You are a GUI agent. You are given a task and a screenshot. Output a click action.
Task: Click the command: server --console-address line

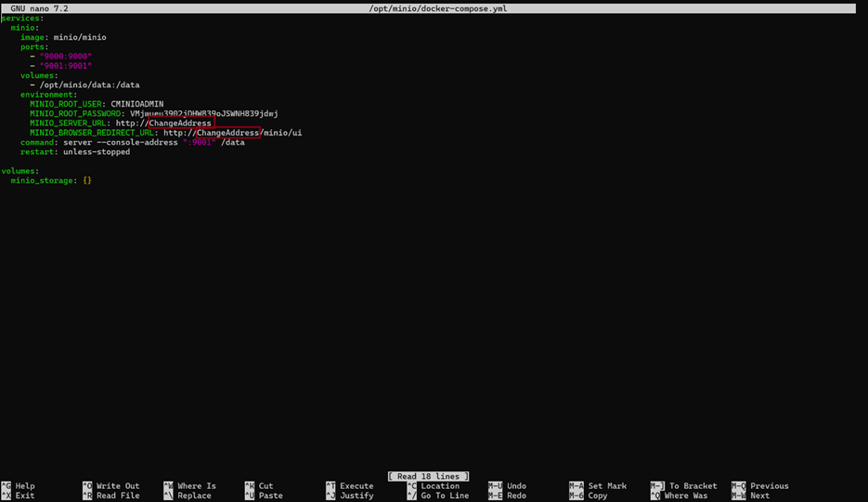click(x=133, y=142)
